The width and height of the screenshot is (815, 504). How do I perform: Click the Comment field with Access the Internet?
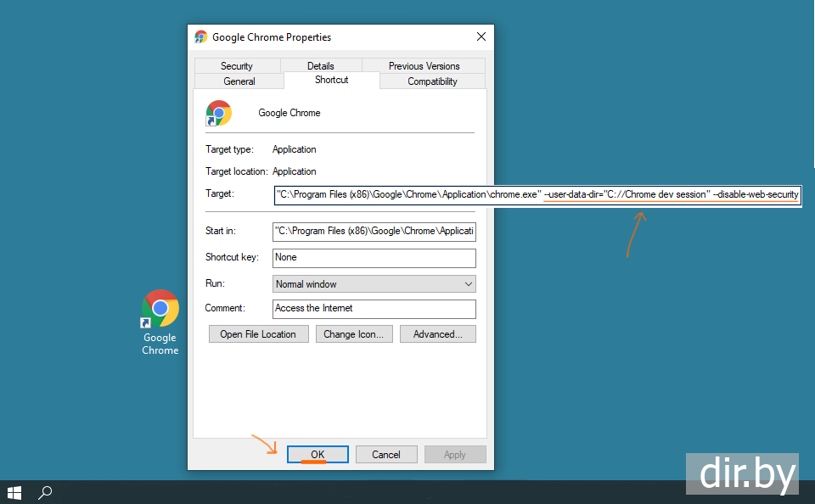click(x=374, y=309)
